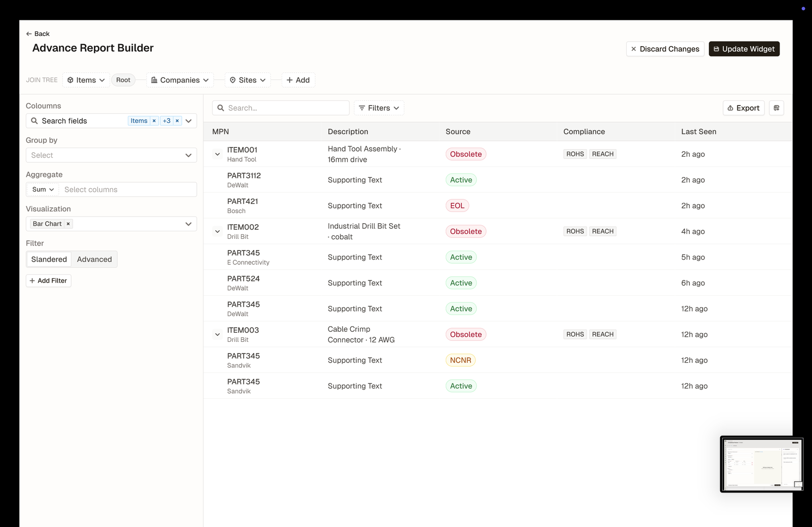Sort by the Description column header
This screenshot has width=812, height=527.
(x=348, y=131)
